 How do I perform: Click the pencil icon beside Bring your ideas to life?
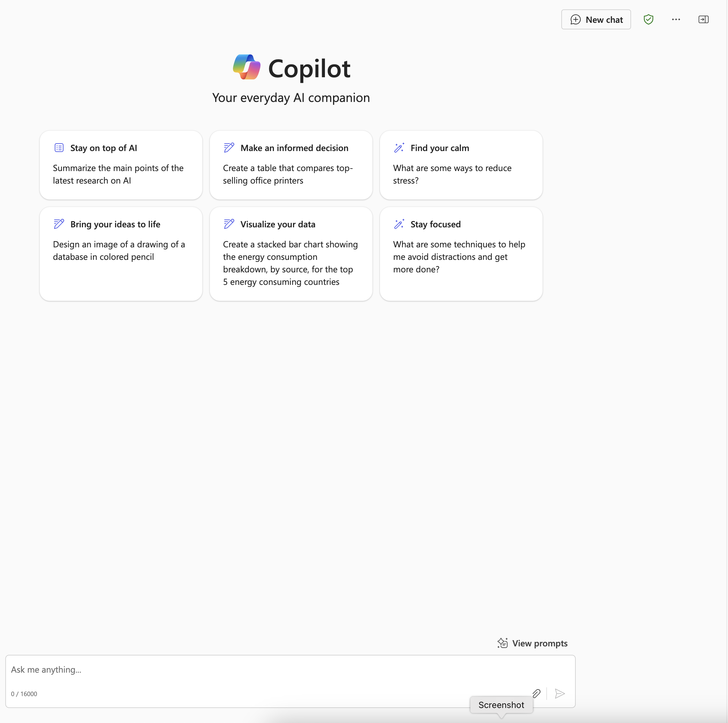[x=59, y=224]
